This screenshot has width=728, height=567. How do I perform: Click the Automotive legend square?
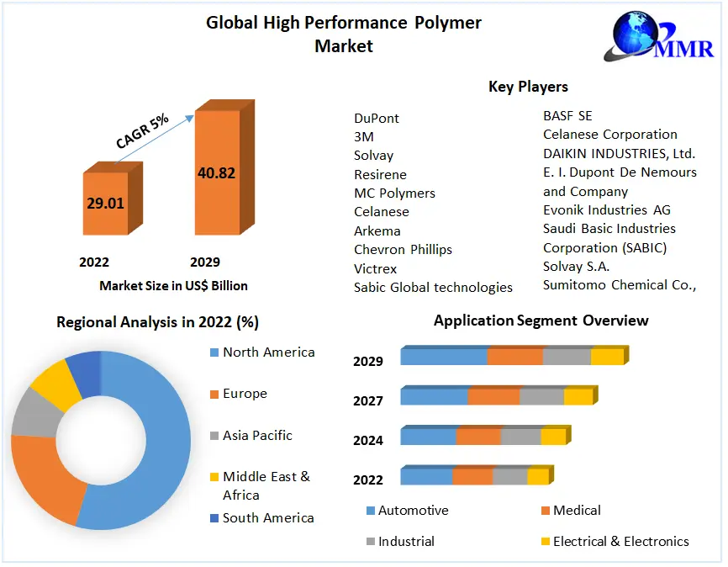point(370,511)
